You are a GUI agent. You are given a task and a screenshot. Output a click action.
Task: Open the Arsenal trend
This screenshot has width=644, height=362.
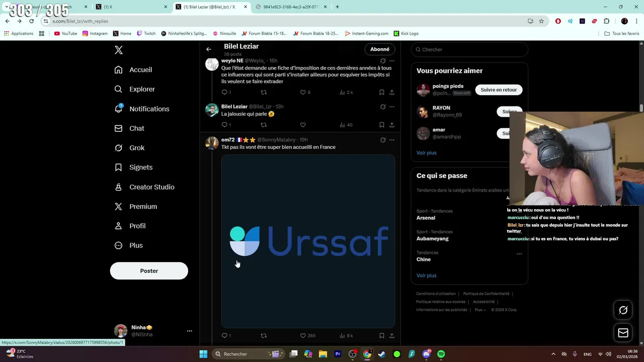pos(426,218)
